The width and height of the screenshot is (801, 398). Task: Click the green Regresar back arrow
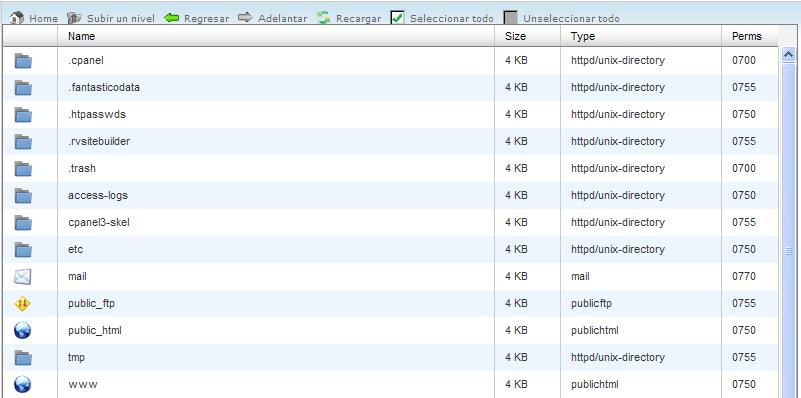click(x=172, y=18)
